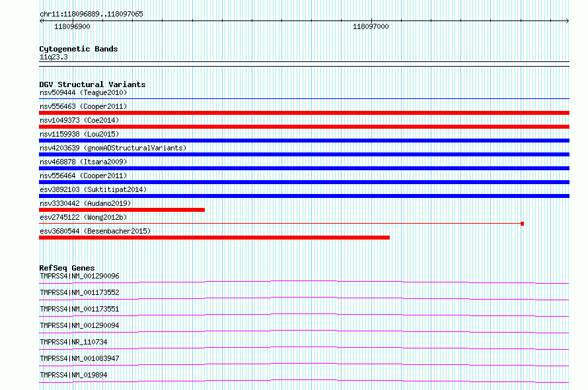Screen dimensions: 588x390
Task: Open variant nsv1049373 (Coe2014)
Action: 79,120
